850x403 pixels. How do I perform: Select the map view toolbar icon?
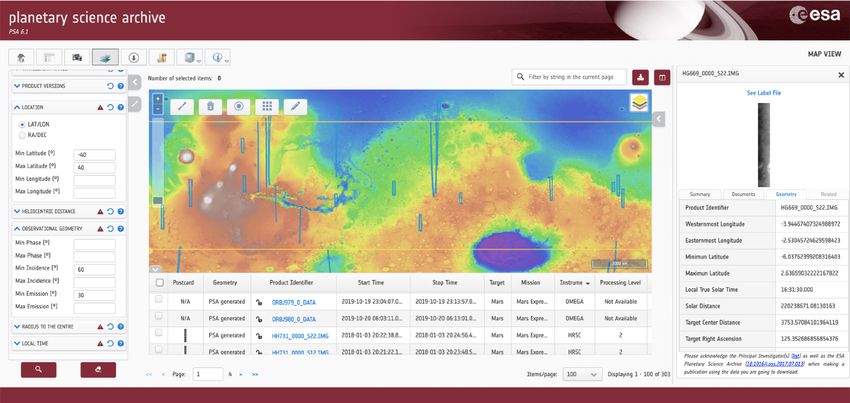point(105,57)
